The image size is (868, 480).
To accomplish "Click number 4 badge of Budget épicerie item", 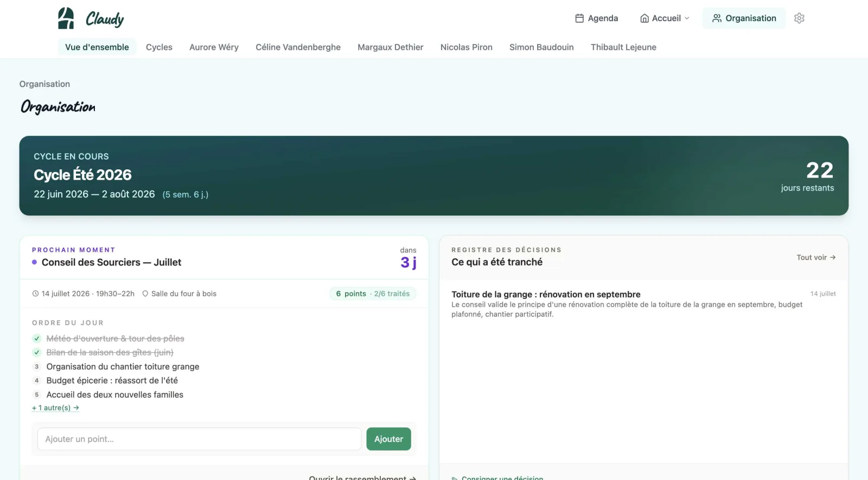I will (37, 381).
